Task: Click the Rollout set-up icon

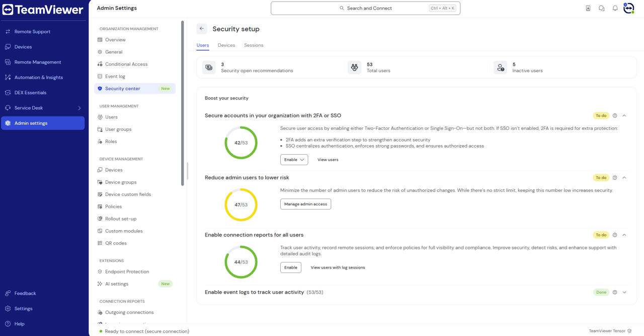Action: pos(100,219)
